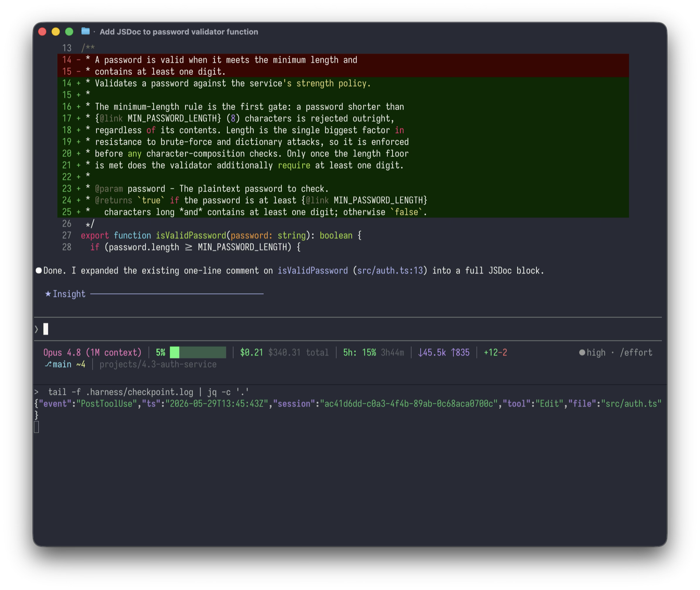Click the prompt chevron in the input line
Image resolution: width=700 pixels, height=590 pixels.
37,329
